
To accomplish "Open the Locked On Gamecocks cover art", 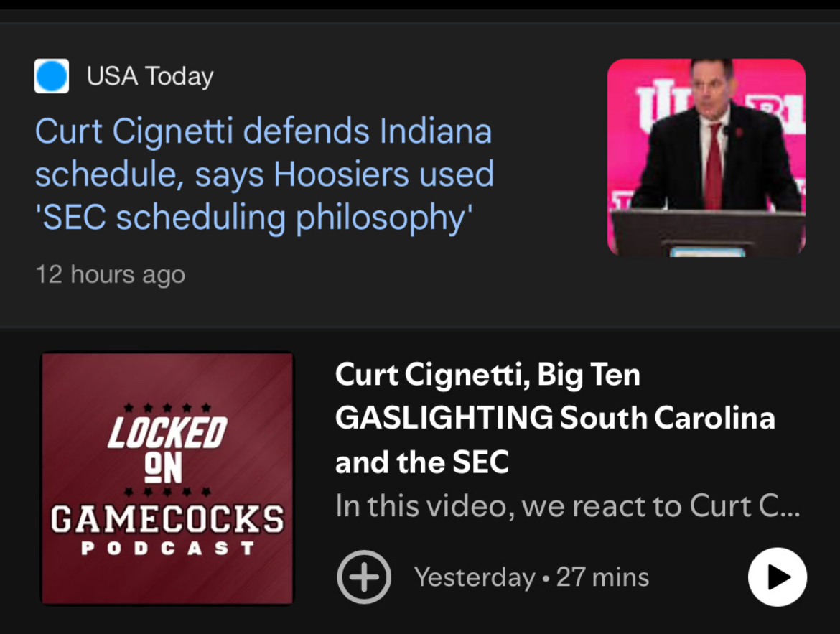I will [x=167, y=478].
